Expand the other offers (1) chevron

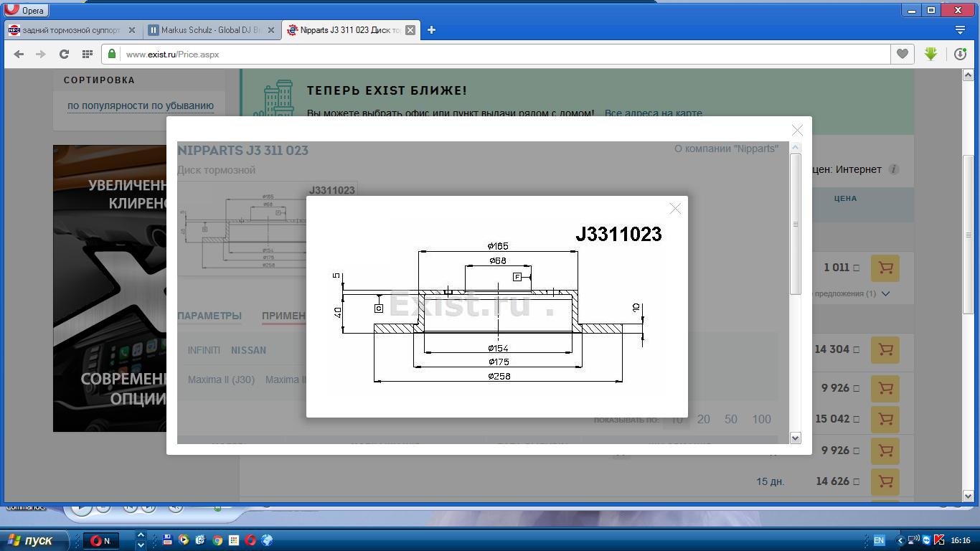point(885,293)
